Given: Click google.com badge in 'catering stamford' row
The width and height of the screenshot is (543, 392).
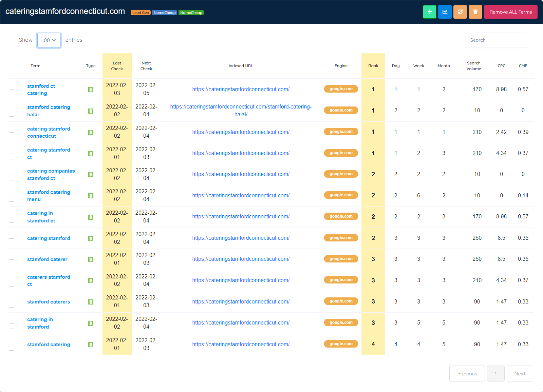Looking at the screenshot, I should point(341,238).
